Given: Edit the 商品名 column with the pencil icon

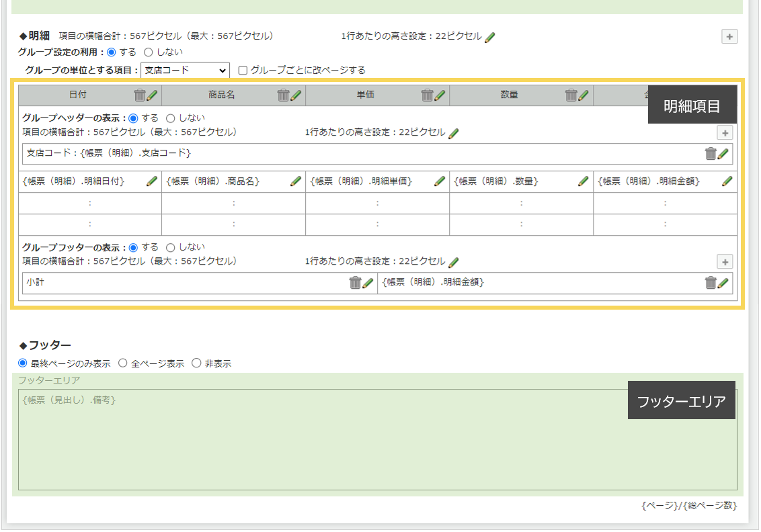Looking at the screenshot, I should click(294, 95).
